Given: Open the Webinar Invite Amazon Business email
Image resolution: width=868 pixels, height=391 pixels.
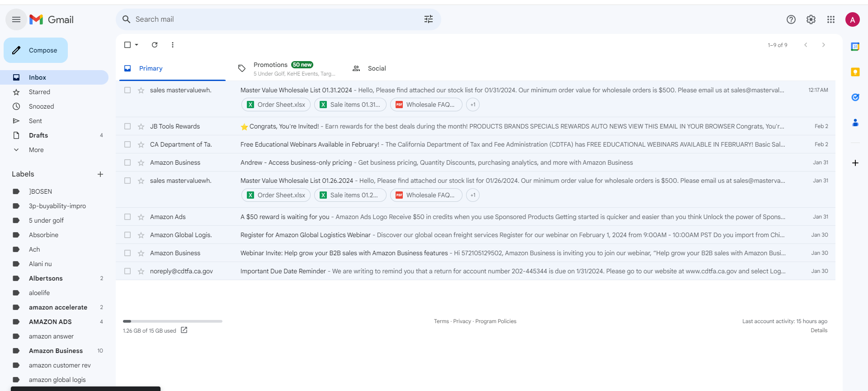Looking at the screenshot, I should pyautogui.click(x=475, y=253).
